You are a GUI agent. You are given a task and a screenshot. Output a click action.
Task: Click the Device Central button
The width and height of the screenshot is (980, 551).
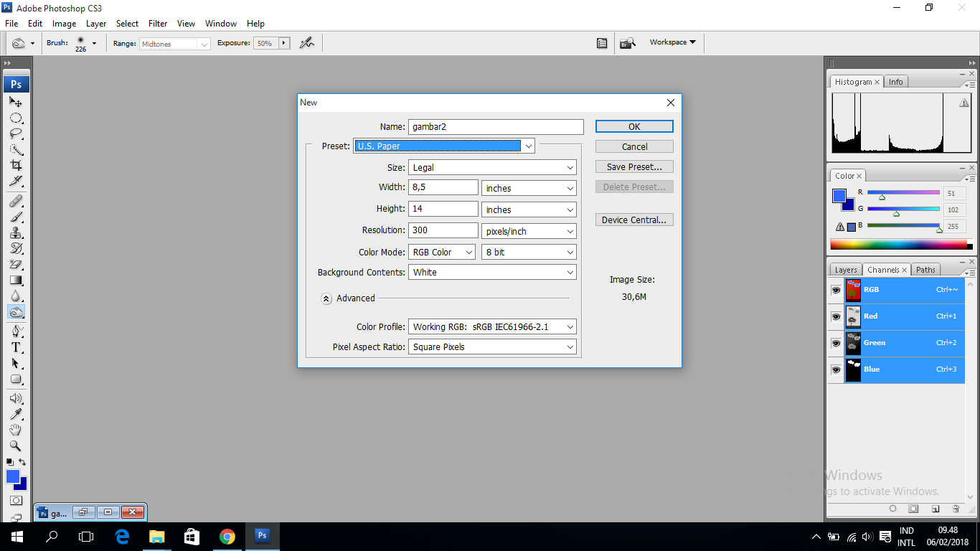[x=633, y=220]
